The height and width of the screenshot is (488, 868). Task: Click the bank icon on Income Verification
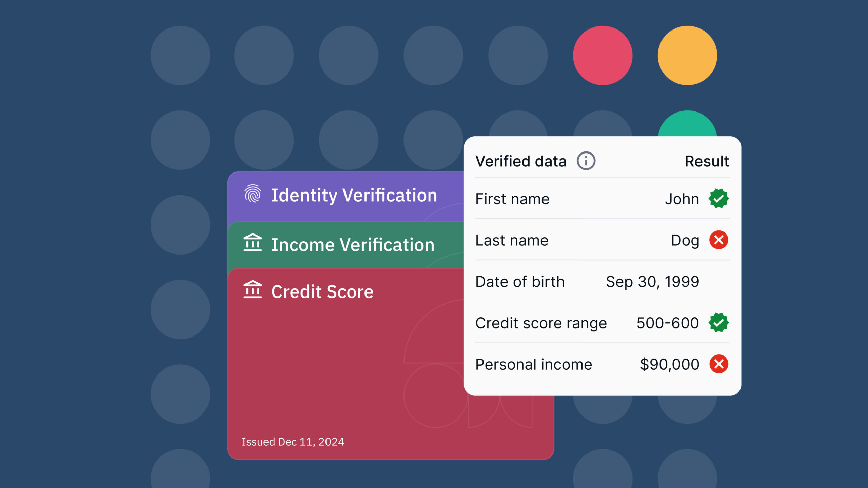[x=253, y=242]
